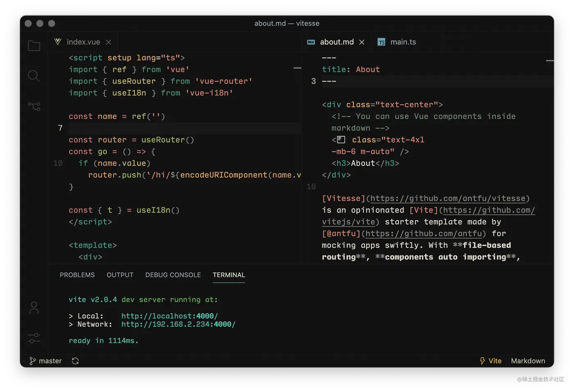574x392 pixels.
Task: Click line number 10 in index.vue gutter
Action: (58, 163)
